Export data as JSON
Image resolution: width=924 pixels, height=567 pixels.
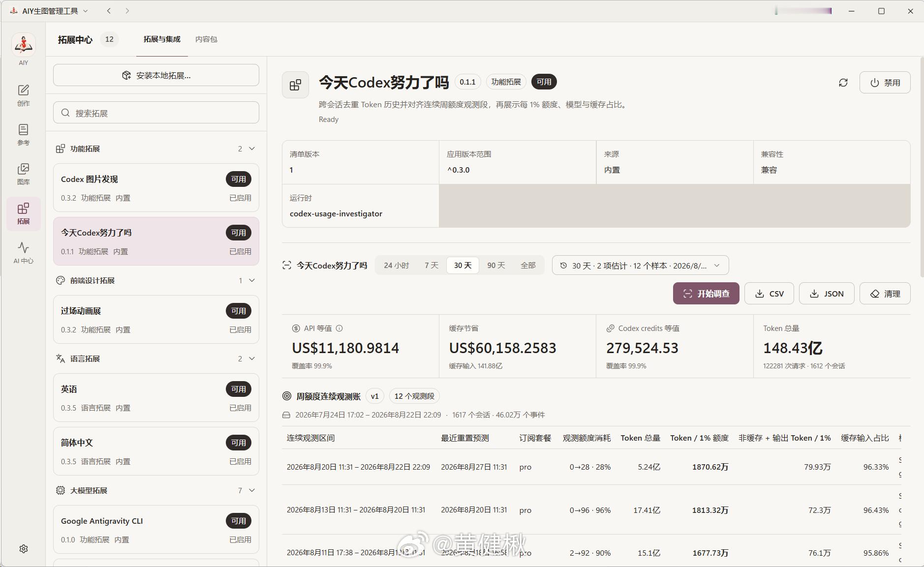[827, 294]
